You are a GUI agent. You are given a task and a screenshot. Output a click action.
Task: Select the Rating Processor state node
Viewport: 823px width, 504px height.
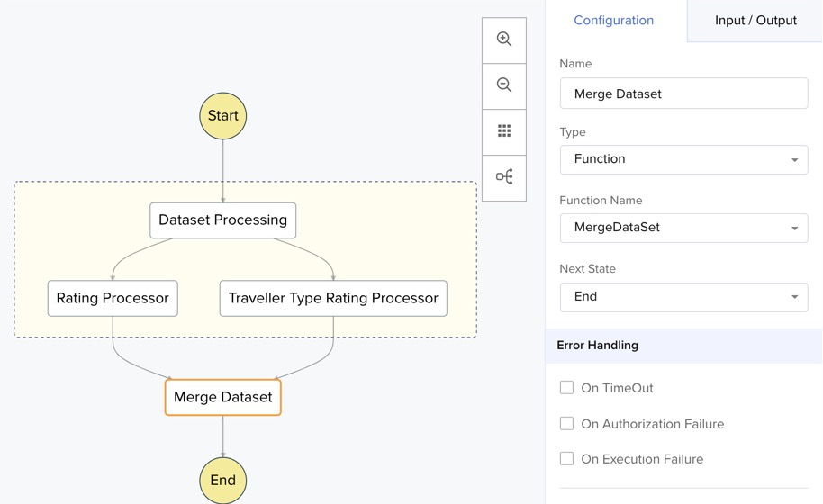click(x=113, y=299)
